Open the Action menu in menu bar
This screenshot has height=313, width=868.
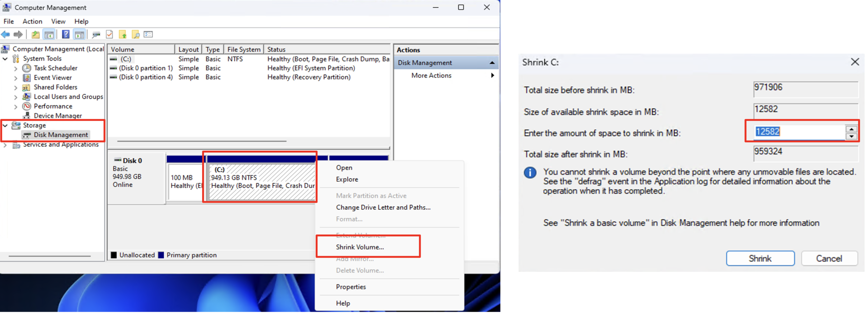point(32,21)
